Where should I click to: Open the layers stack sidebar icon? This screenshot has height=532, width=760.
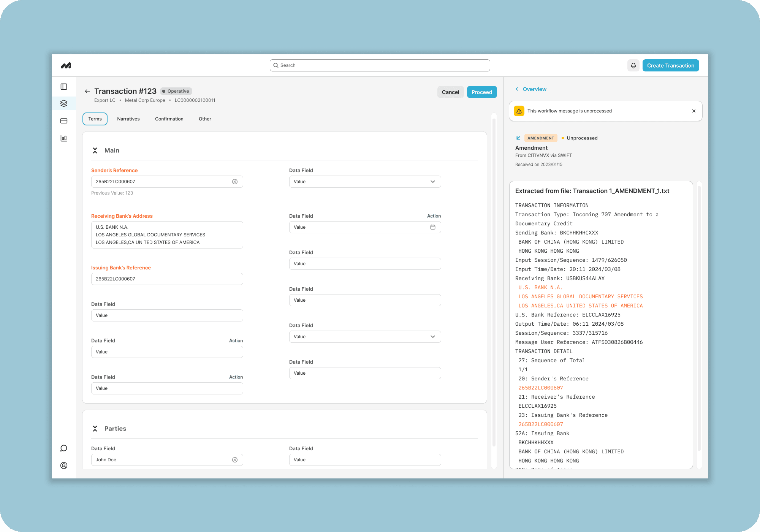point(64,103)
